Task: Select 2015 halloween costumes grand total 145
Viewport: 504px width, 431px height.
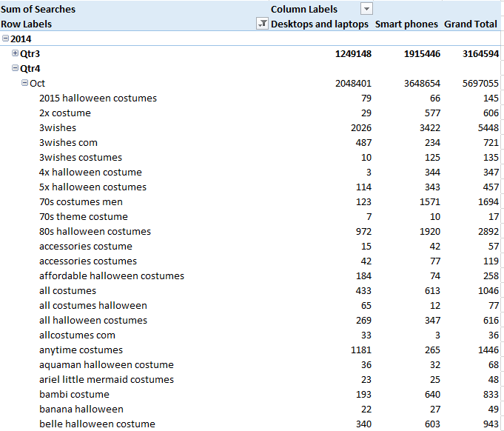Action: (491, 98)
